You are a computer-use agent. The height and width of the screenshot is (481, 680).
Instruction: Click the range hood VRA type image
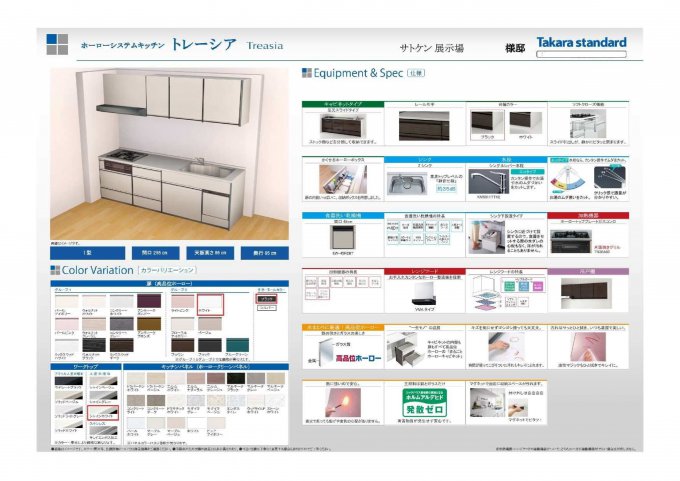pos(424,294)
